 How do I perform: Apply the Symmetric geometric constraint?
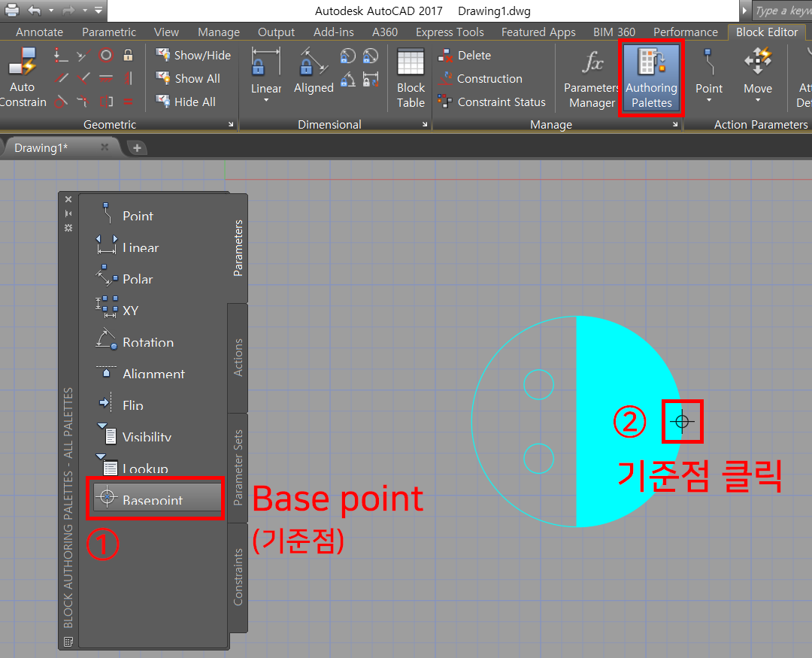pos(106,102)
